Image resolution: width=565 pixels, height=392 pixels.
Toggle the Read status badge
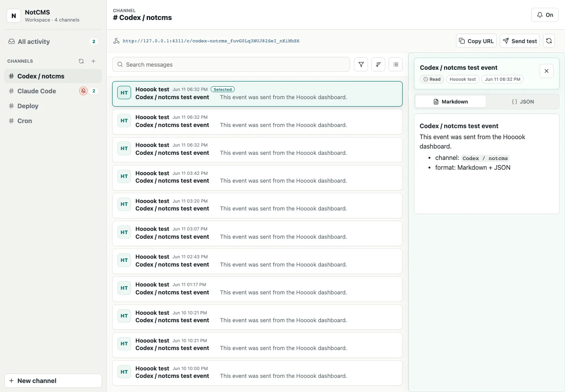(432, 79)
